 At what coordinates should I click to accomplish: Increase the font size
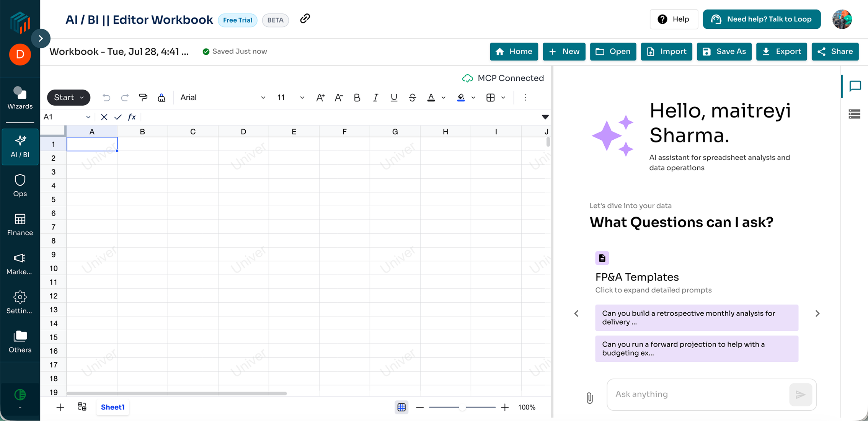[320, 98]
